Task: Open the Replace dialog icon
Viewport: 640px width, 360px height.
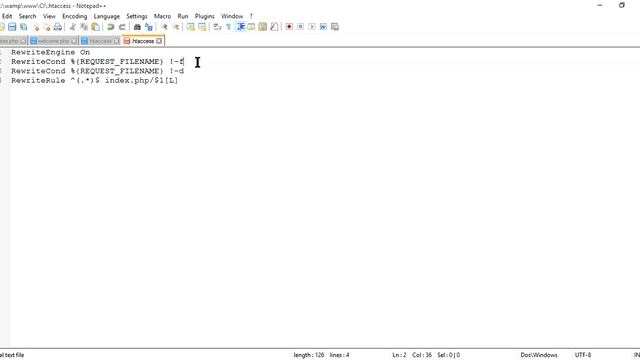Action: 149,27
